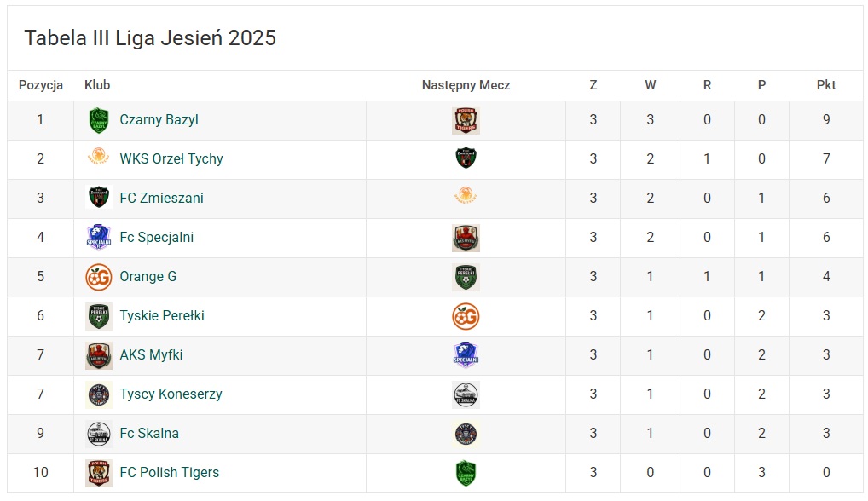This screenshot has width=868, height=501.
Task: Click the AKS Myfki crest beside its name
Action: pyautogui.click(x=99, y=355)
